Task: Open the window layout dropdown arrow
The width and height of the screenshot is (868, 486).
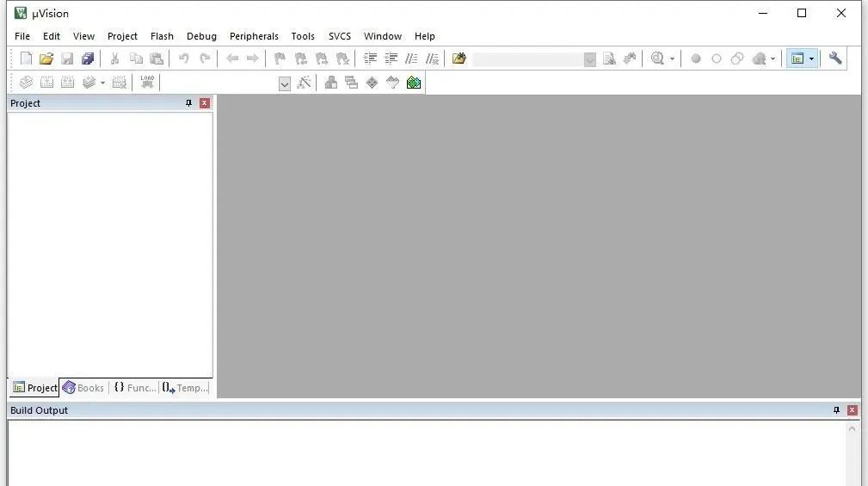Action: pyautogui.click(x=811, y=58)
